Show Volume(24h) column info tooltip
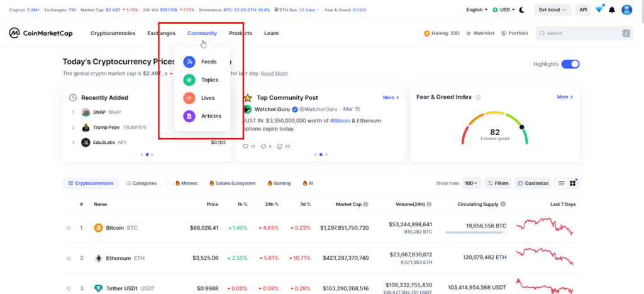 pyautogui.click(x=429, y=204)
